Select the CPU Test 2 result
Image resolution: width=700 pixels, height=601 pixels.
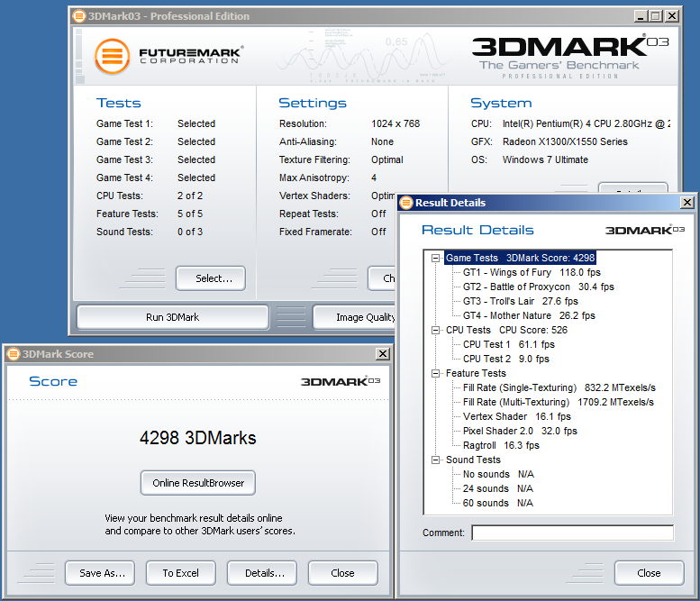click(x=506, y=359)
